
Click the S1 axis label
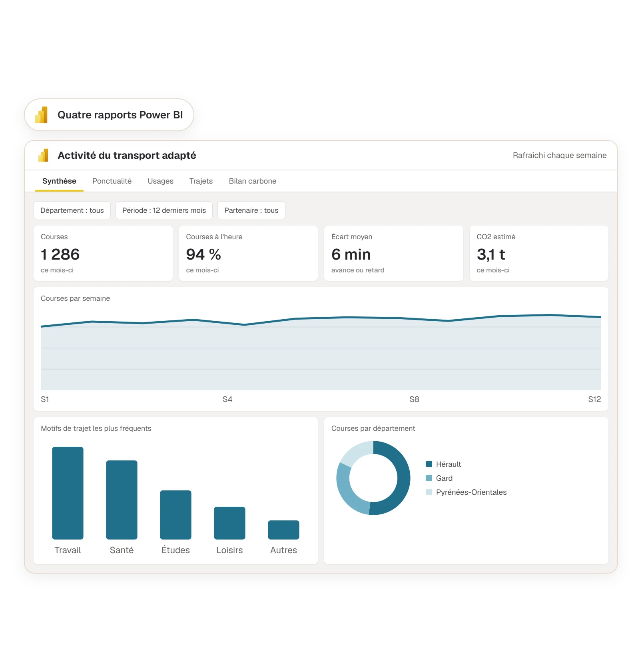pos(45,399)
